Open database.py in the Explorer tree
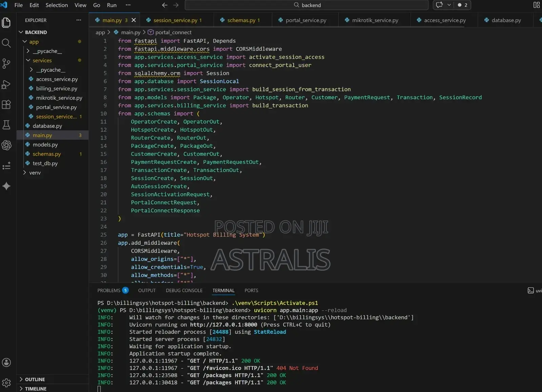The image size is (542, 392). click(47, 126)
